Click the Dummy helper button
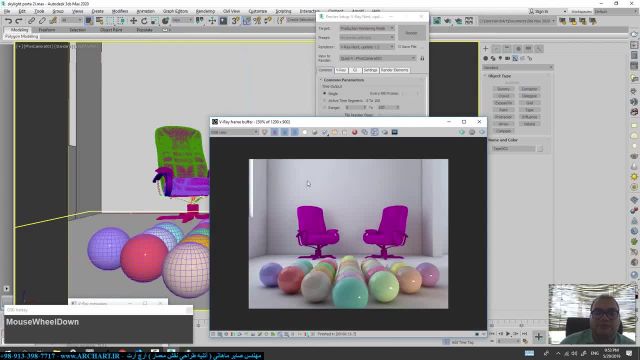Viewport: 640px width, 360px height. click(503, 89)
